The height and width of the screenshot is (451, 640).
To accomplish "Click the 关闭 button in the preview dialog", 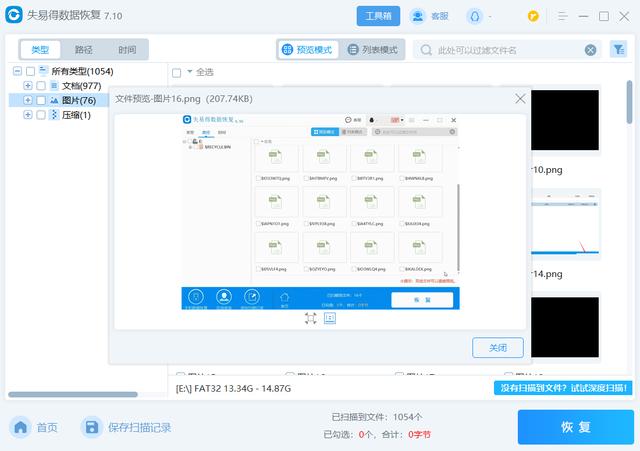I will tap(498, 348).
